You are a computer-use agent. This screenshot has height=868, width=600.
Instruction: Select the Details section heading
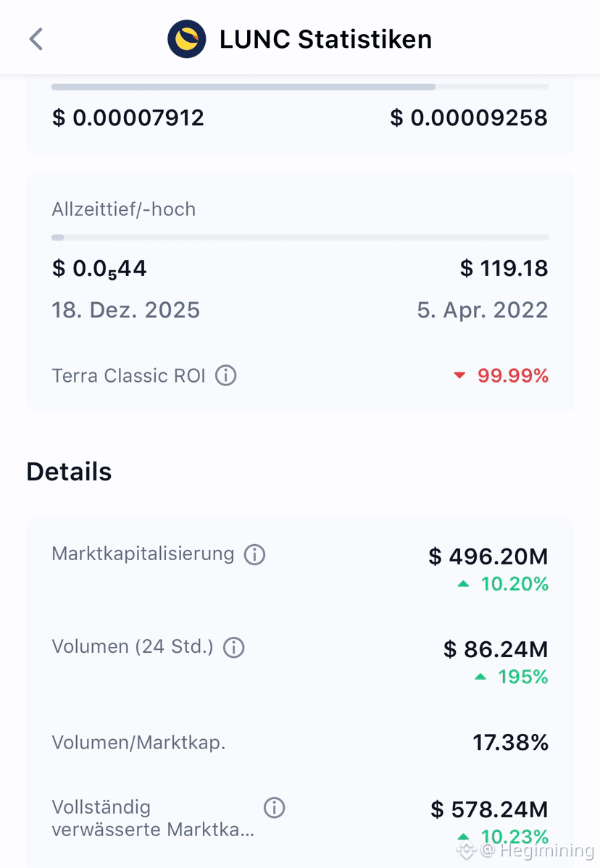click(x=69, y=472)
